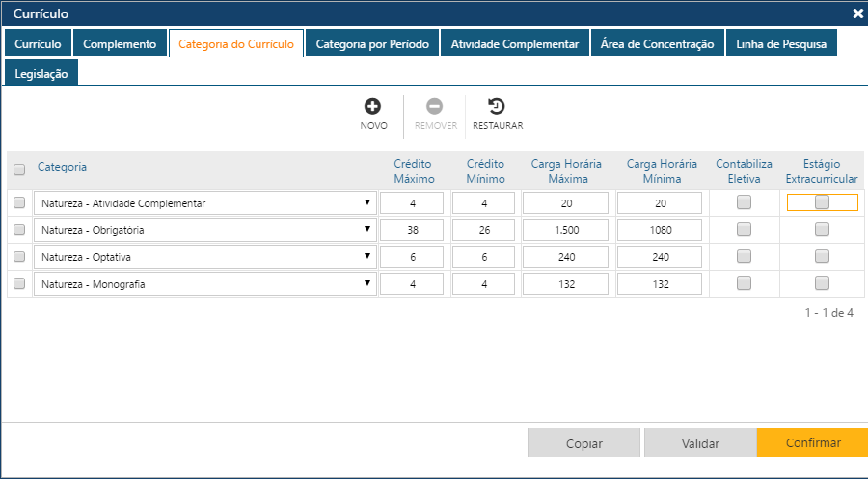Click the Remover minus icon
This screenshot has width=868, height=479.
435,107
